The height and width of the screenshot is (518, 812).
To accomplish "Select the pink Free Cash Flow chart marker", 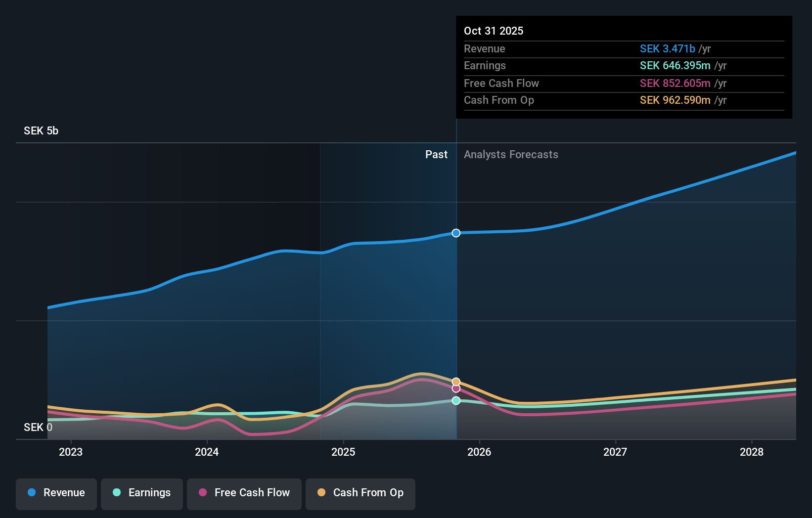I will coord(455,388).
